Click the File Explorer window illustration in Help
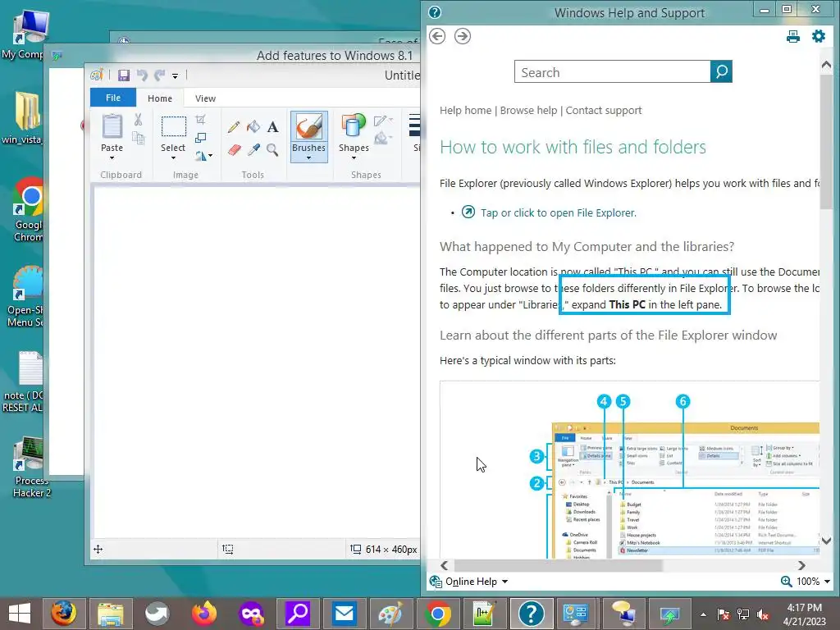This screenshot has height=630, width=840. 629,470
